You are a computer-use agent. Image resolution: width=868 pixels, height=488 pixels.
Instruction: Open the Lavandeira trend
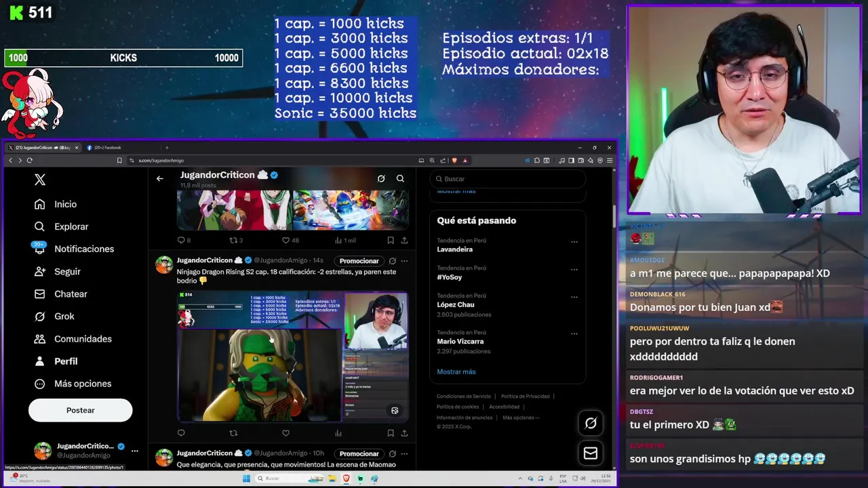[454, 249]
